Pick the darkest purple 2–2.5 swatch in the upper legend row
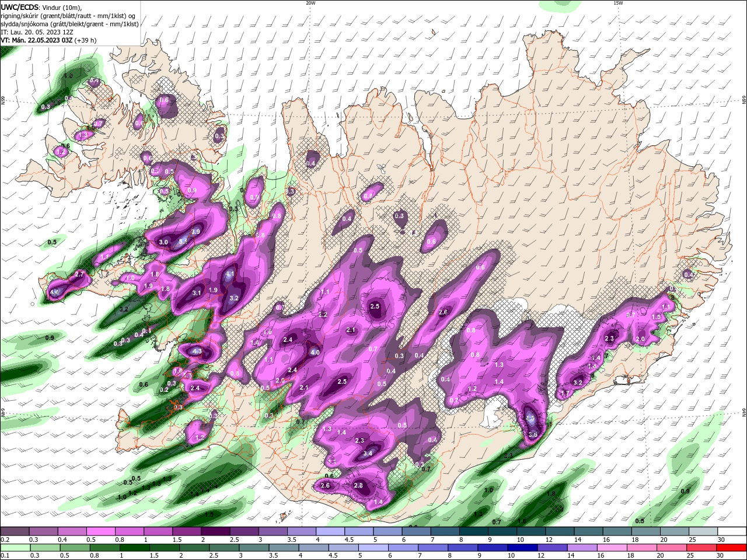The image size is (747, 560). (215, 531)
